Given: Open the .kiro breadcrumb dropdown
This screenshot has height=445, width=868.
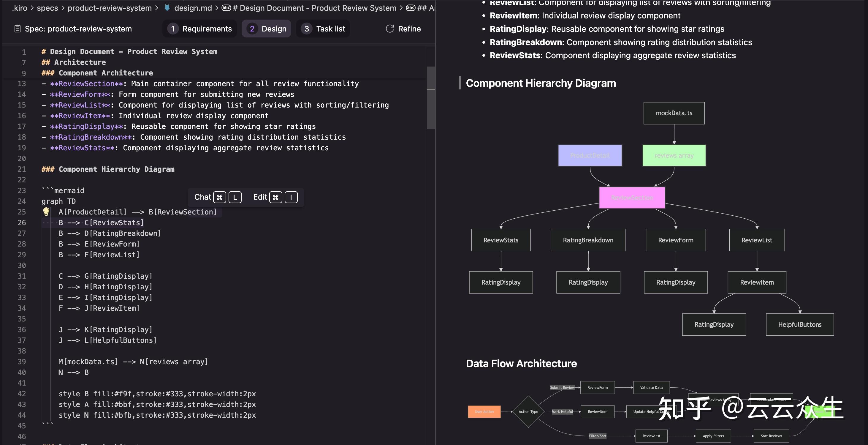Looking at the screenshot, I should pyautogui.click(x=20, y=8).
